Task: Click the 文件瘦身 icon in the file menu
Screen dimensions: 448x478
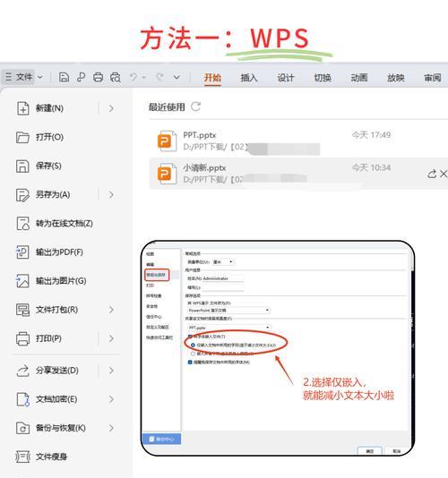Action: tap(23, 457)
